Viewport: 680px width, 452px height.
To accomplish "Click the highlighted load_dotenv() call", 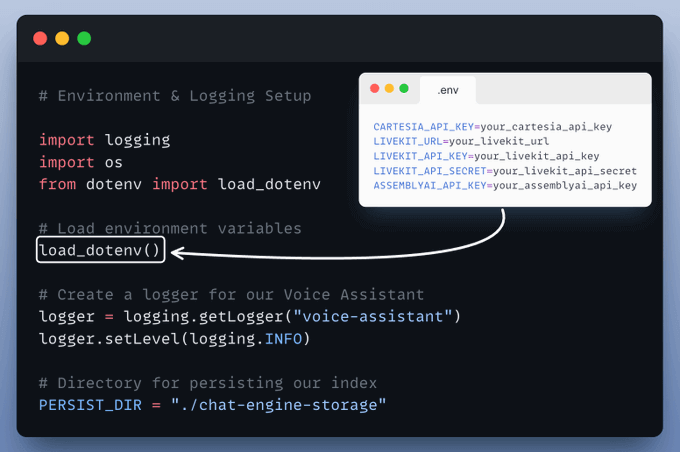I will [x=100, y=250].
